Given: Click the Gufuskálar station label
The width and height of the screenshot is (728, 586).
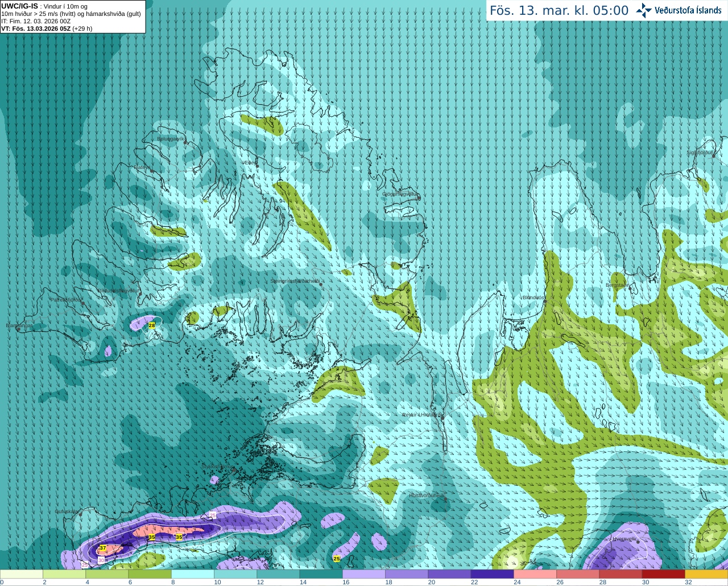Looking at the screenshot, I should click(67, 511).
